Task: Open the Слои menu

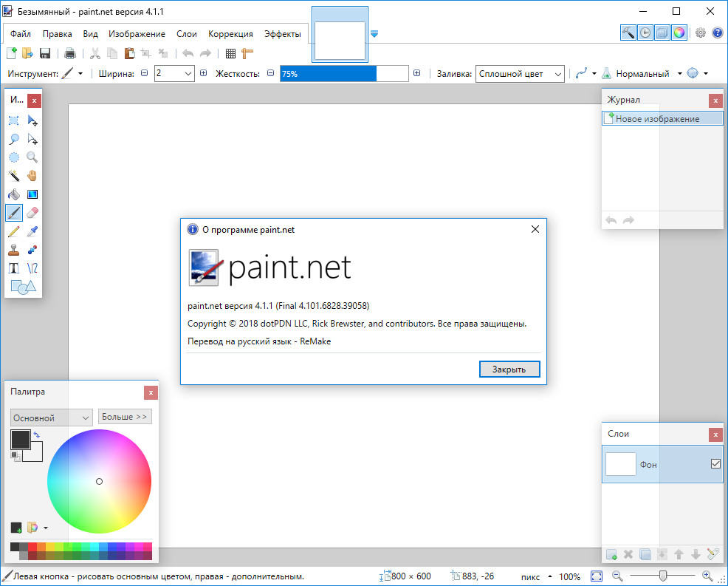Action: coord(187,34)
